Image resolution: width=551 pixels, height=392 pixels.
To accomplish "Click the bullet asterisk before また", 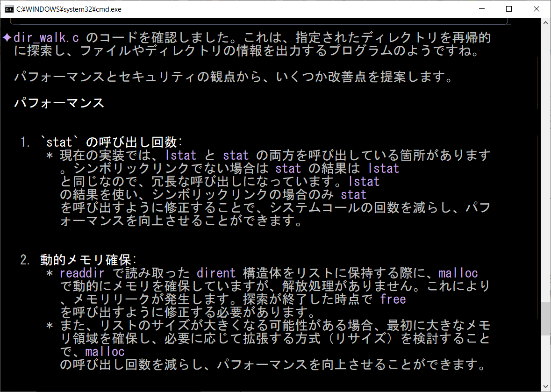I will point(50,326).
